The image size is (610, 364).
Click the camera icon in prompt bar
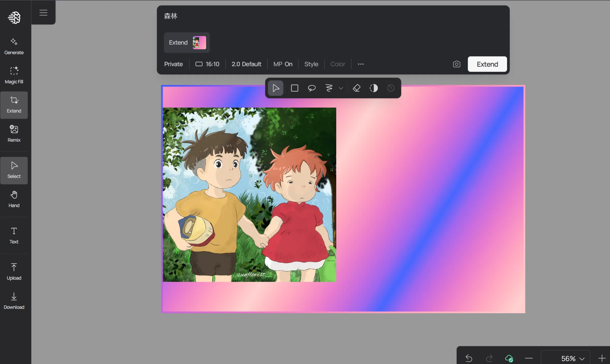(456, 64)
